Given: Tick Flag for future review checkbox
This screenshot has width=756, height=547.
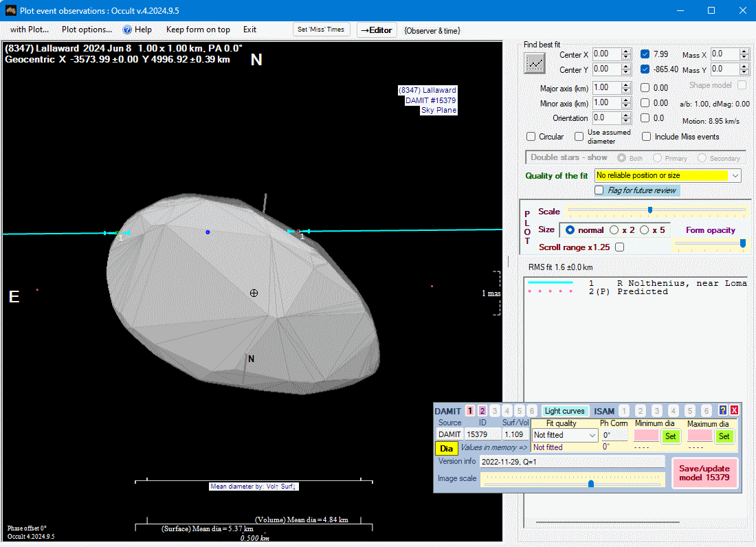Looking at the screenshot, I should pyautogui.click(x=599, y=190).
